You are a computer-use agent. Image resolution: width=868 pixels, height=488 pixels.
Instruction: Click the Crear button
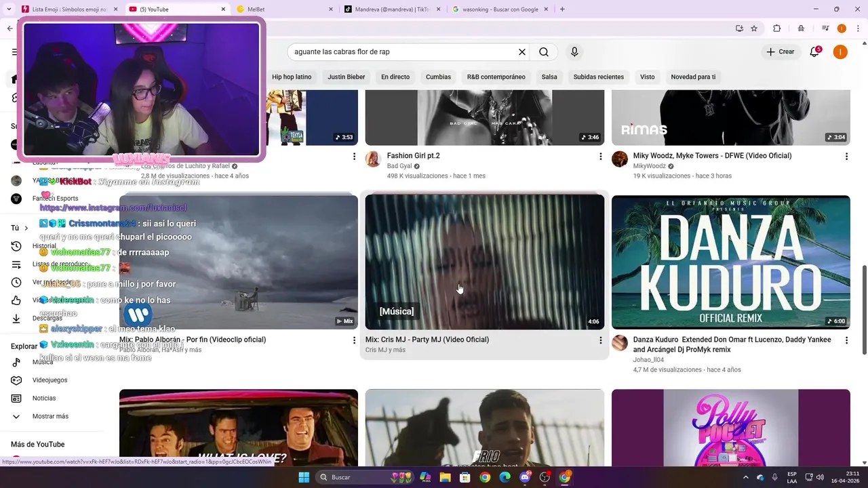[781, 52]
